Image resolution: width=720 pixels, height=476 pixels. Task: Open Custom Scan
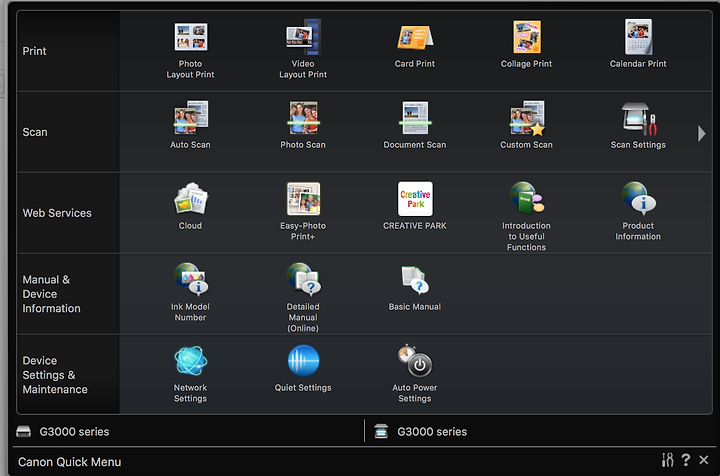526,125
